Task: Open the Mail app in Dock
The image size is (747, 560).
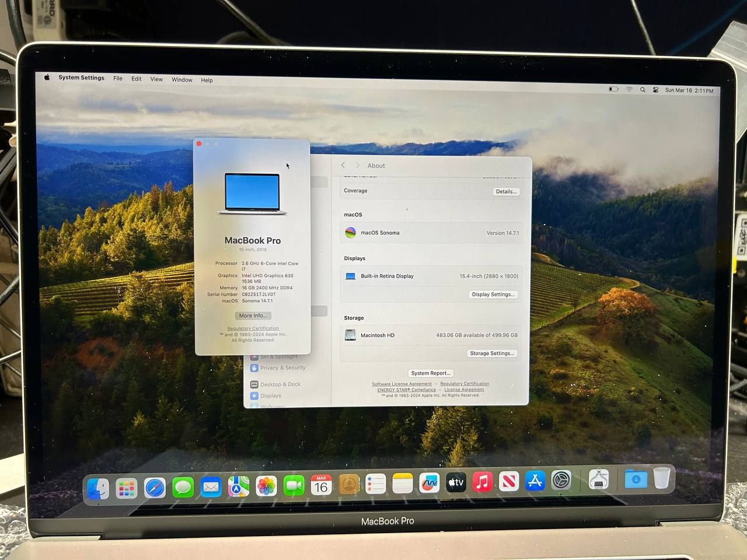Action: tap(211, 487)
